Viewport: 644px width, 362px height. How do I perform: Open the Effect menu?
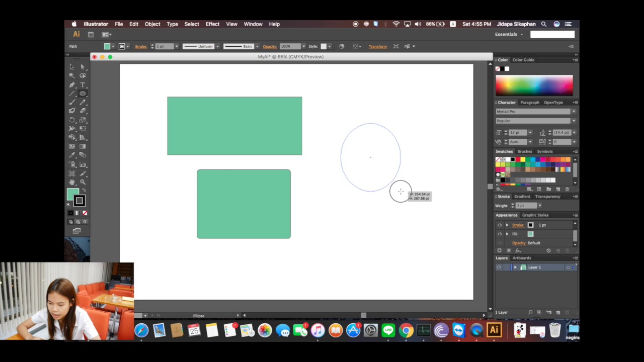coord(212,24)
